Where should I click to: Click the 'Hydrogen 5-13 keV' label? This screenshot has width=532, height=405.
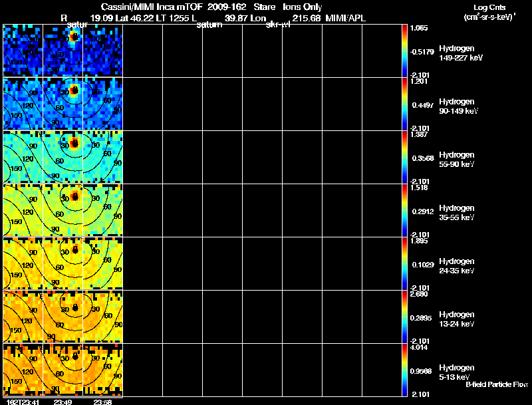[x=457, y=372]
